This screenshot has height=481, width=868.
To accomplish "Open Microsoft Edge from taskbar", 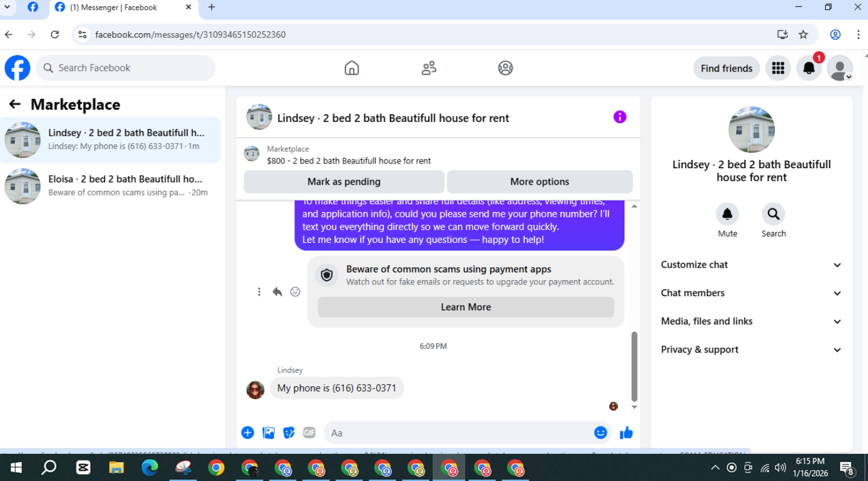I will [x=150, y=467].
